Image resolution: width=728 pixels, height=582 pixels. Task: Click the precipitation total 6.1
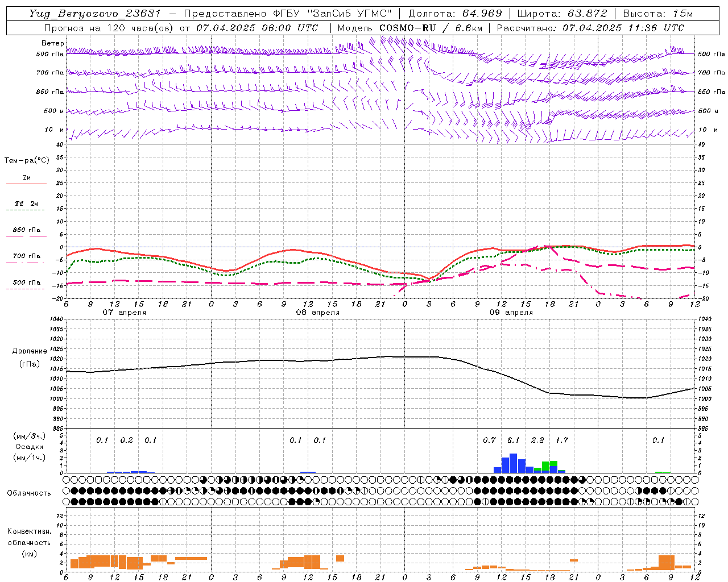[x=513, y=440]
